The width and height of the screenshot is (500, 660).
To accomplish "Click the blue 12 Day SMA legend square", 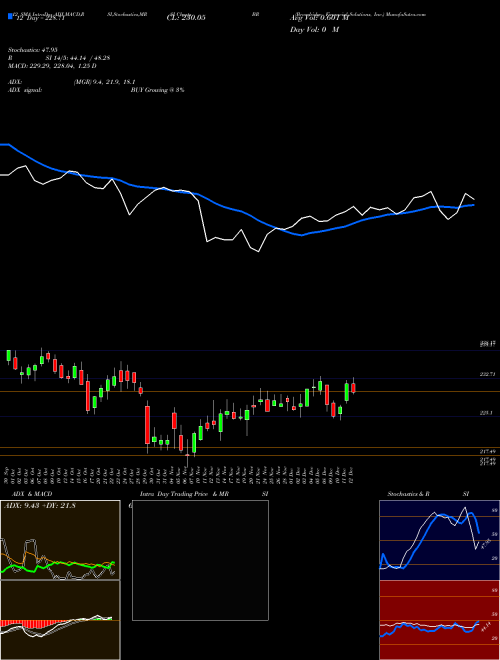I will pyautogui.click(x=10, y=17).
